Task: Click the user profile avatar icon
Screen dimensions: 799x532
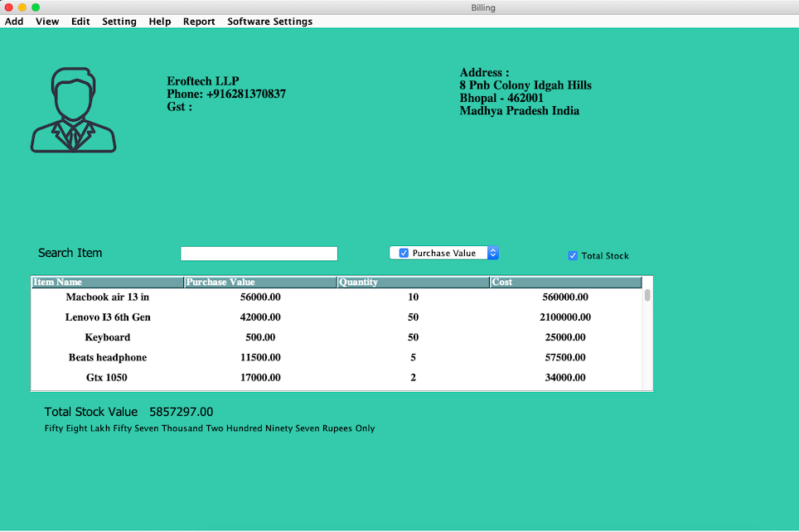Action: pyautogui.click(x=73, y=110)
